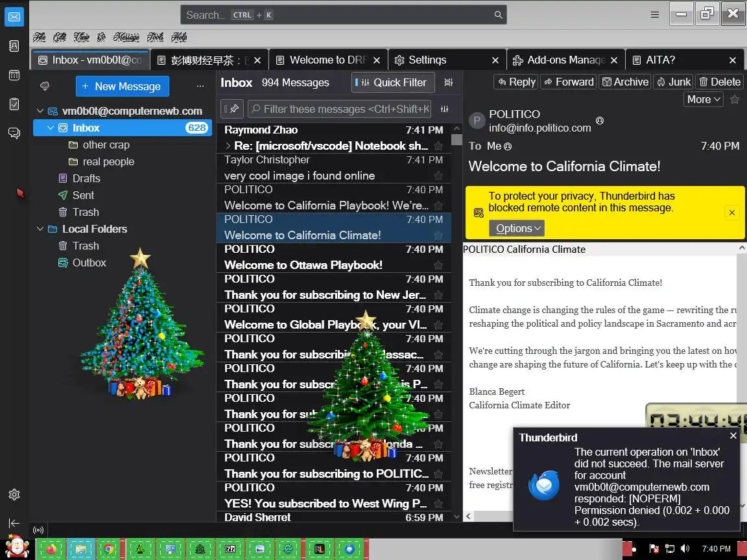Screen dimensions: 747x560
Task: Open the Tools menu
Action: click(155, 37)
